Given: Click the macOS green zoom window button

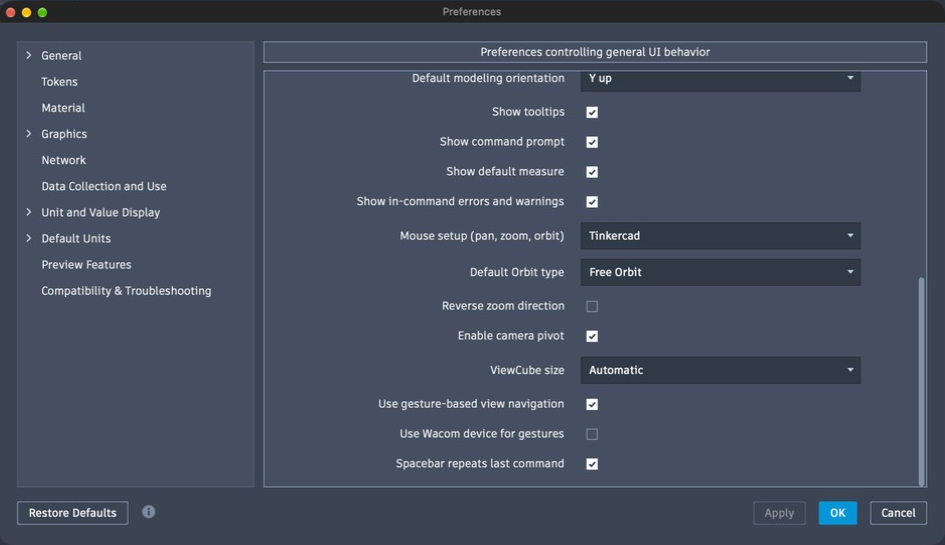Looking at the screenshot, I should [42, 12].
